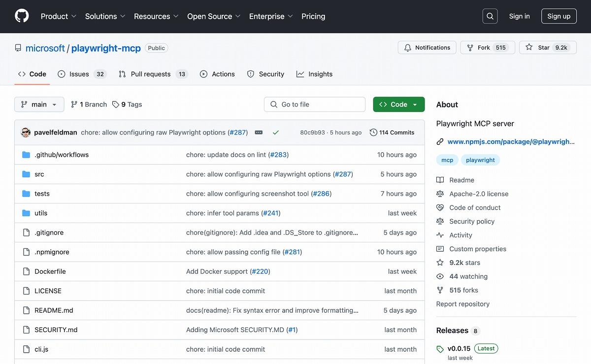Open the playwright topic tag
This screenshot has height=364, width=591.
tap(480, 160)
